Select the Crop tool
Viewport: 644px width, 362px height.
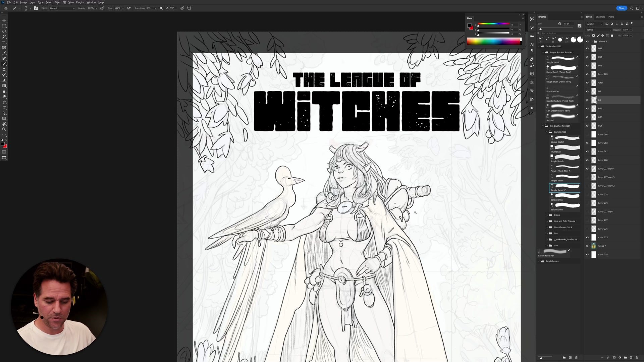coord(4,42)
